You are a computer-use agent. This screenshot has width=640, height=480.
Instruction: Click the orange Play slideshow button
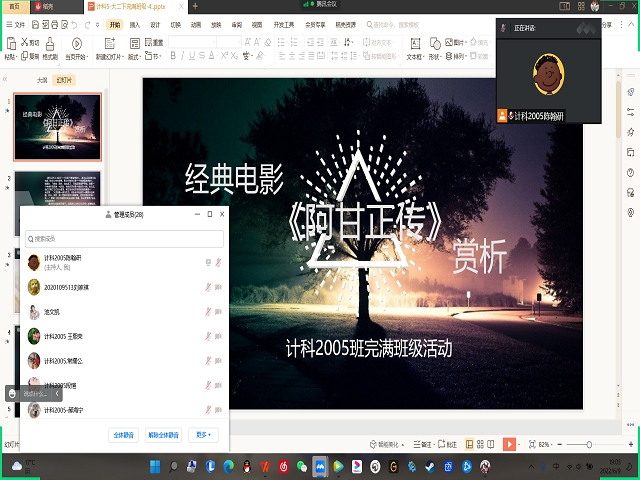coord(509,444)
